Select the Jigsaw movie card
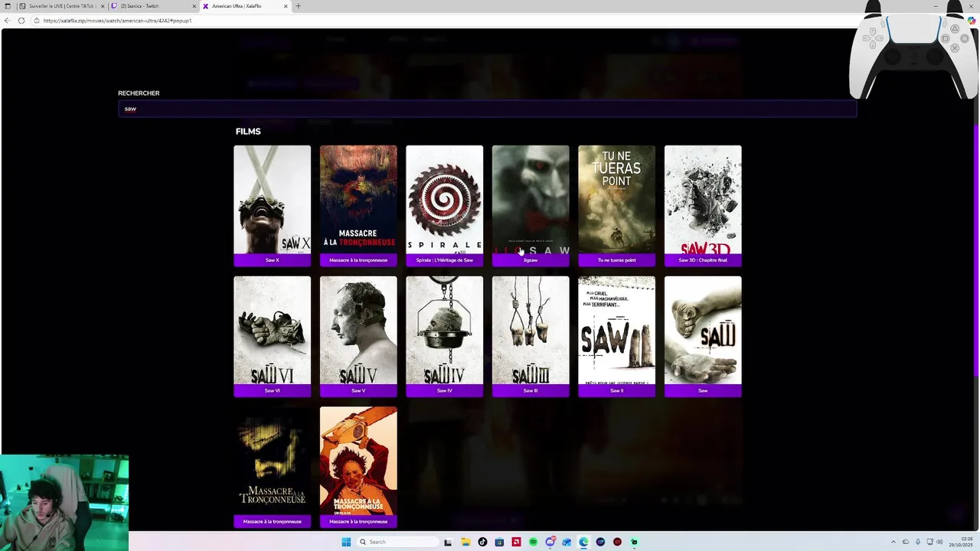This screenshot has width=980, height=551. tap(531, 205)
